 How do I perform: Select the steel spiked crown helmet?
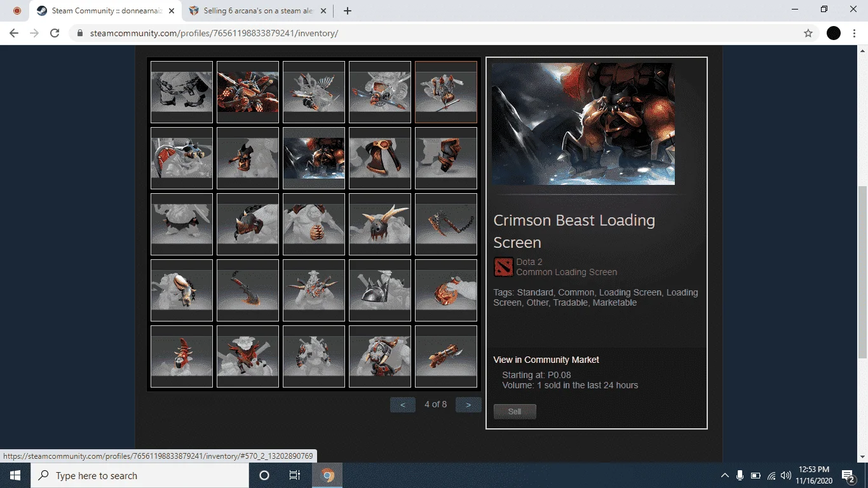coord(380,290)
